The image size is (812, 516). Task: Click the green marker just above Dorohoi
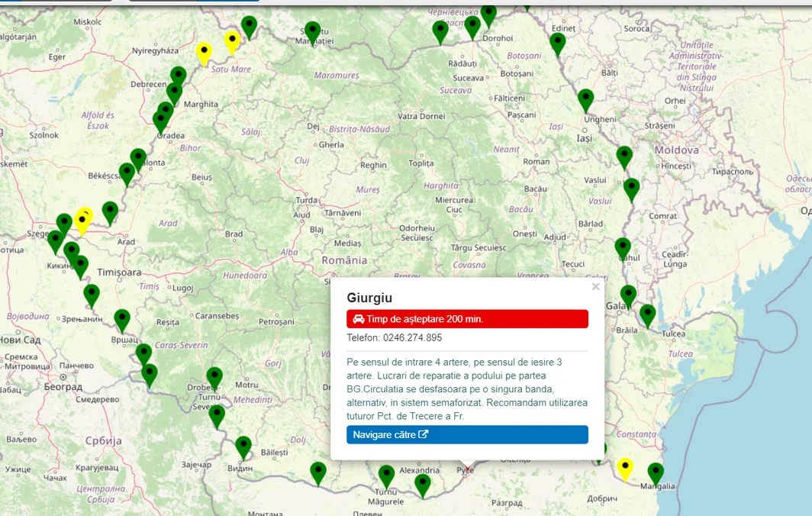[488, 17]
